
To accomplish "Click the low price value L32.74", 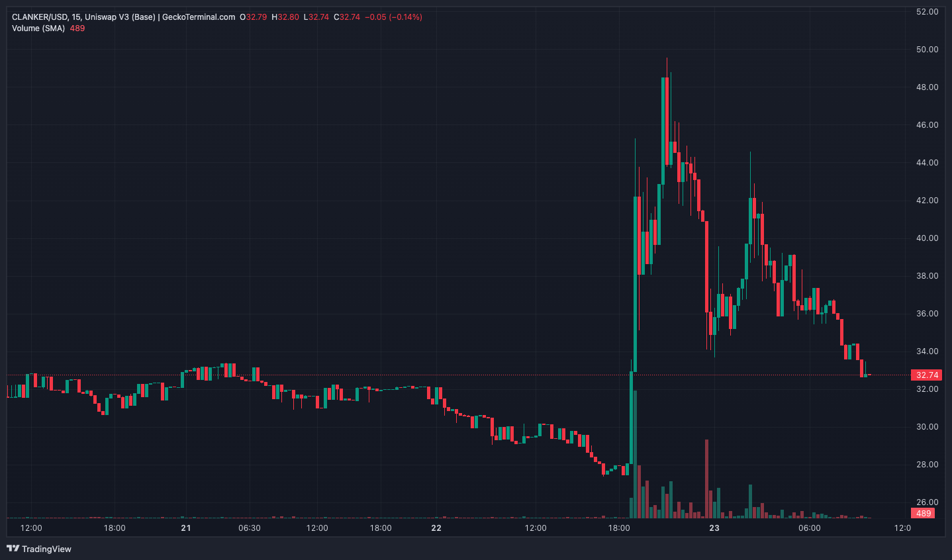I will pos(316,17).
